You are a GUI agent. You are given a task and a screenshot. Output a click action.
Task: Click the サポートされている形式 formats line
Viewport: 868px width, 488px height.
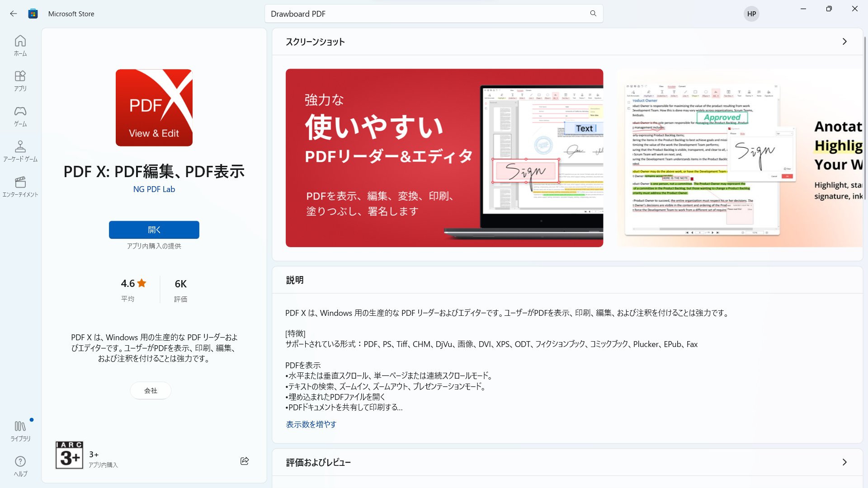(x=491, y=344)
